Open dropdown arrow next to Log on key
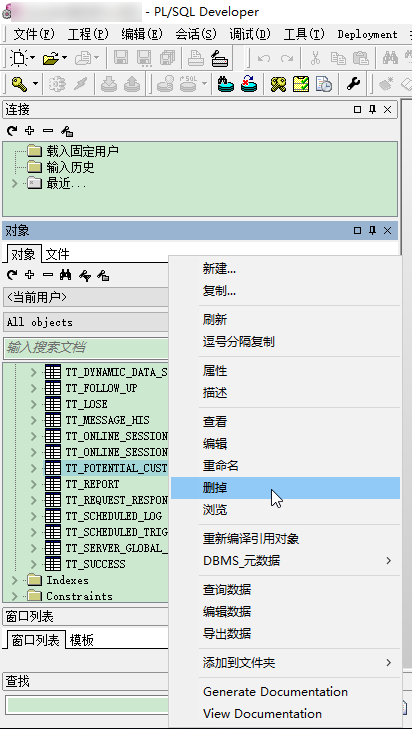Viewport: 412px width, 729px height. coord(36,84)
